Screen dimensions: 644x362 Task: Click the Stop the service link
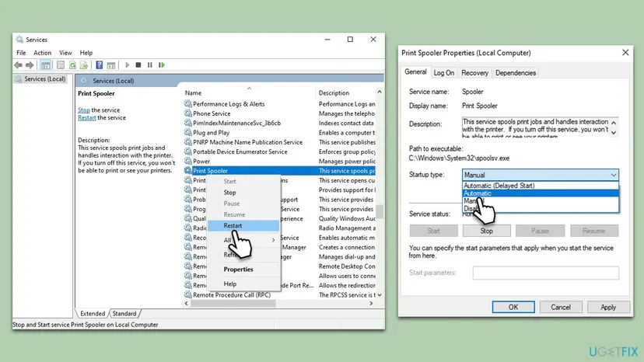pyautogui.click(x=84, y=110)
